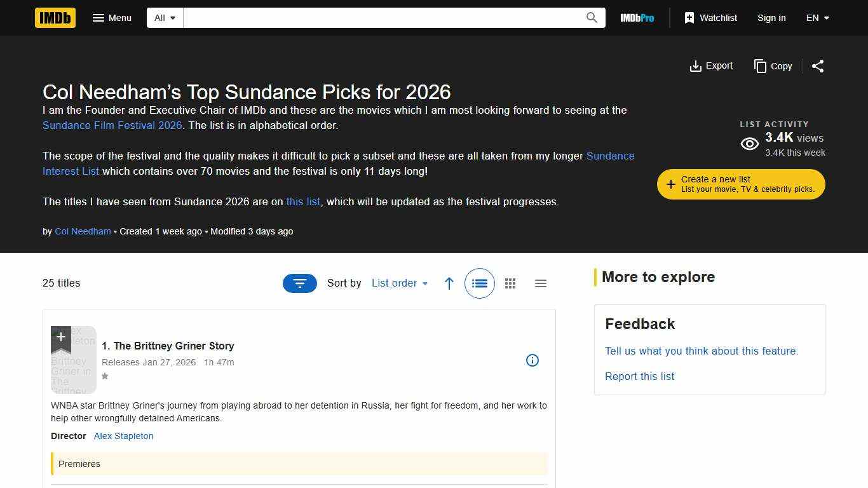The width and height of the screenshot is (868, 488).
Task: Open the List order sort dropdown
Action: point(399,283)
